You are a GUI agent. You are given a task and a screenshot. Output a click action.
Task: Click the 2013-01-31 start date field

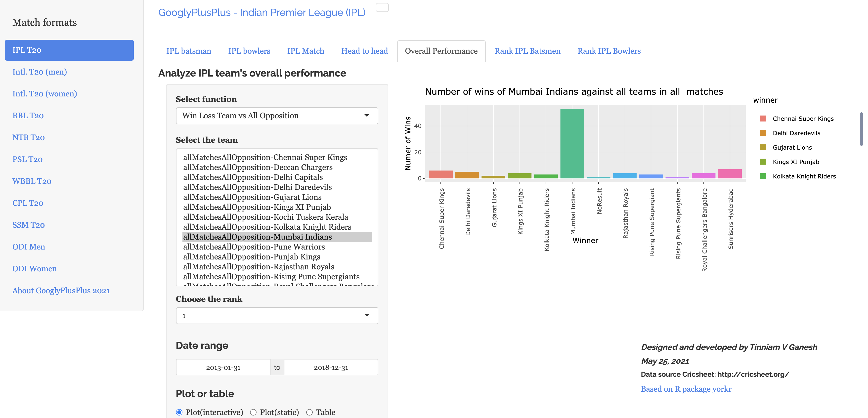coord(223,368)
